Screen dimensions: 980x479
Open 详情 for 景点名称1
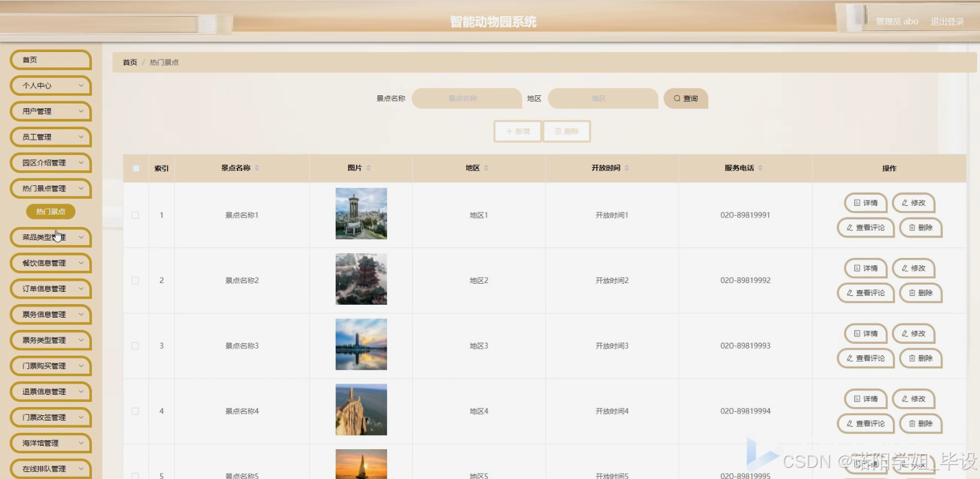(866, 203)
